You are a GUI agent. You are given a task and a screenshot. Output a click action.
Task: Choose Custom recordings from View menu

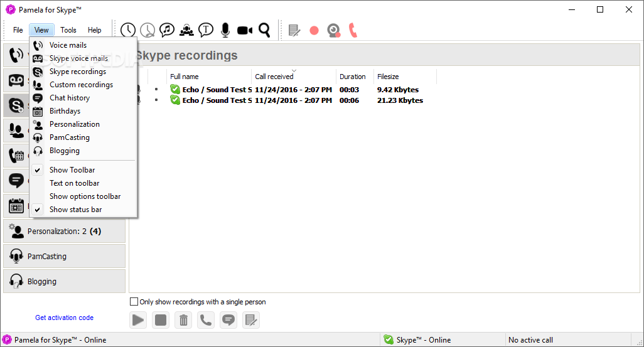click(83, 85)
